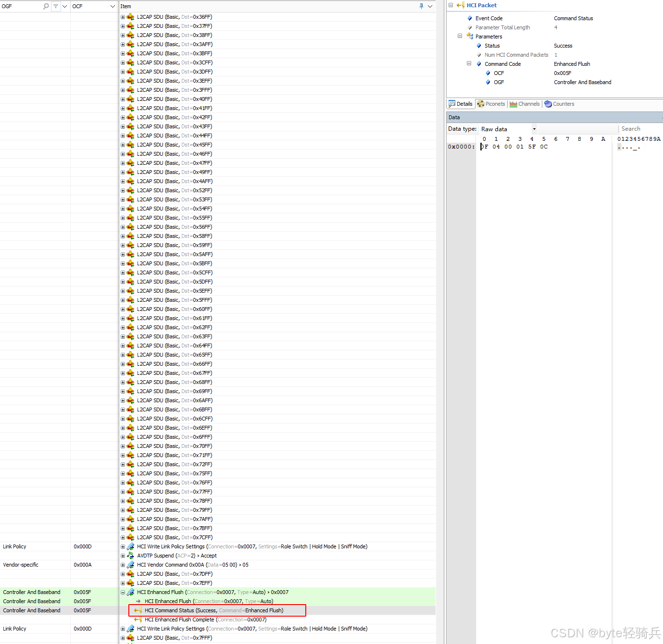Click the Controller And Baseband value in details

[583, 82]
